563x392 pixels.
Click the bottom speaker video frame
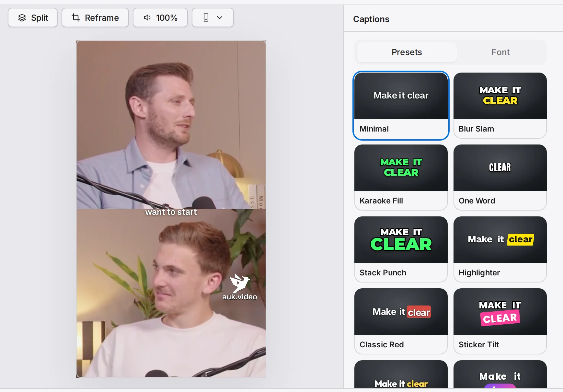(x=171, y=293)
